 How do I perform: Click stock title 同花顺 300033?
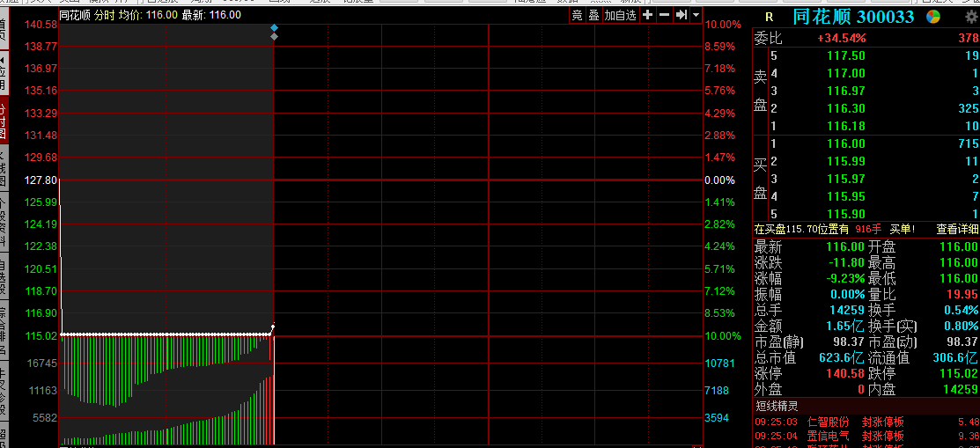click(853, 17)
